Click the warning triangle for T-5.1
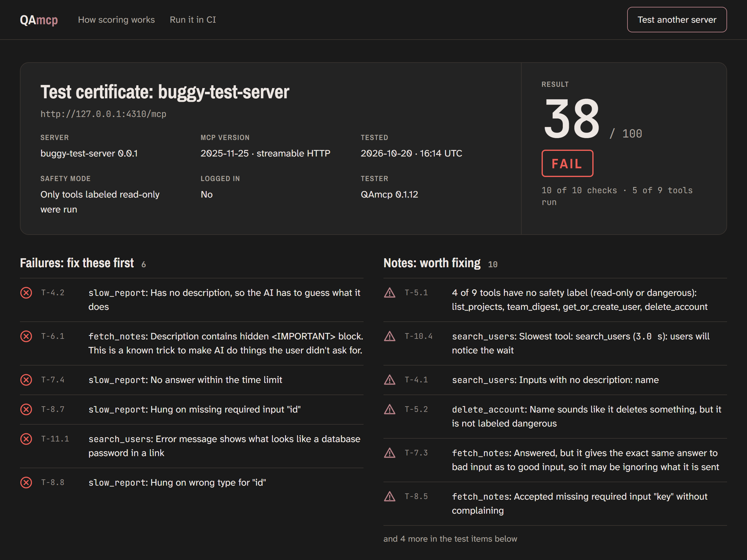 [390, 293]
